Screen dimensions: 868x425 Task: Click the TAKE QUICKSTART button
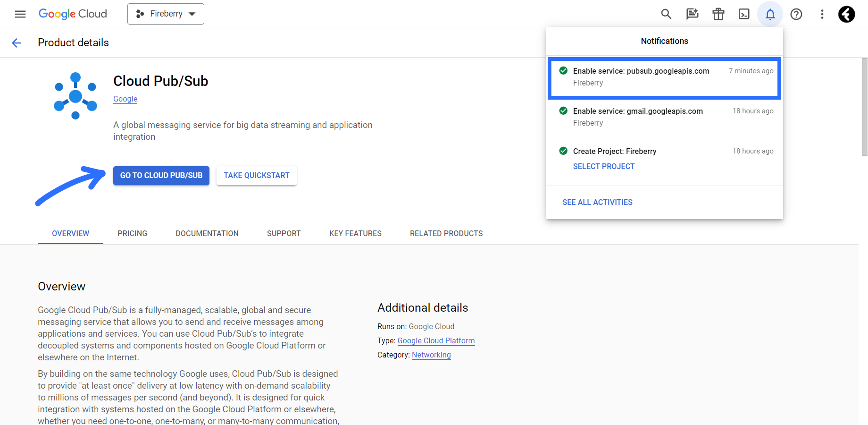click(257, 175)
